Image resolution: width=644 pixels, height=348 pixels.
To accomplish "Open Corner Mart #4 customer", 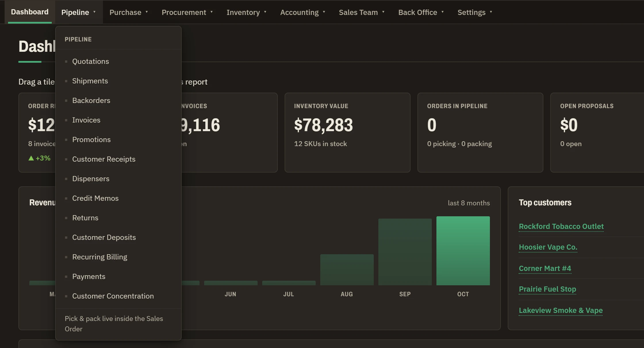I will pos(545,268).
